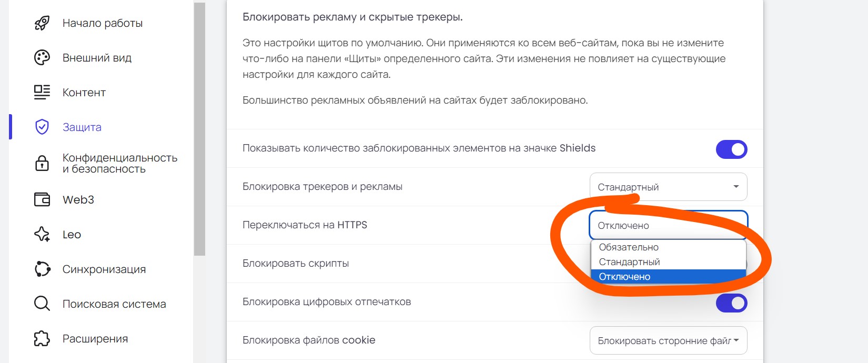Pick the highlighted Отключено option
This screenshot has height=363, width=868.
[625, 277]
